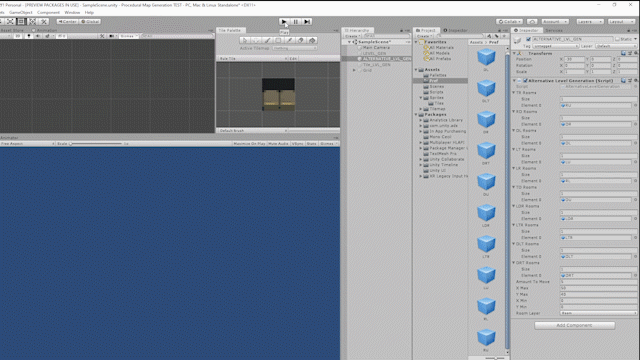Image resolution: width=640 pixels, height=360 pixels.
Task: Select the Scale tool in top toolbar
Action: click(x=10, y=21)
